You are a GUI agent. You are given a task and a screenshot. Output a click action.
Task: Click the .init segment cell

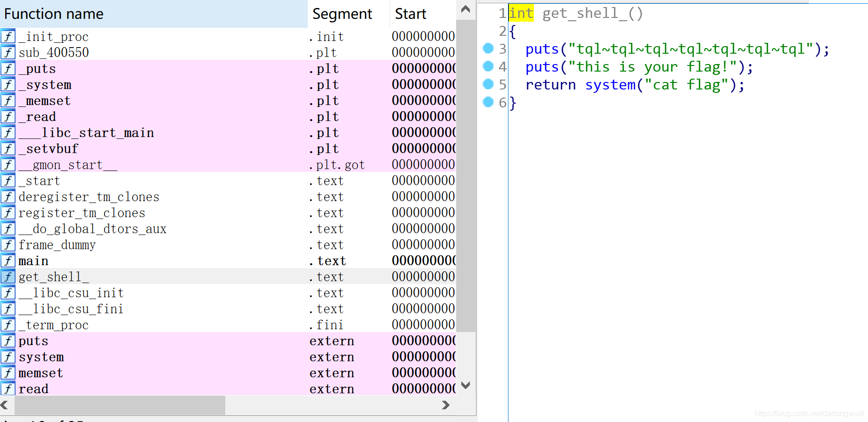point(326,36)
